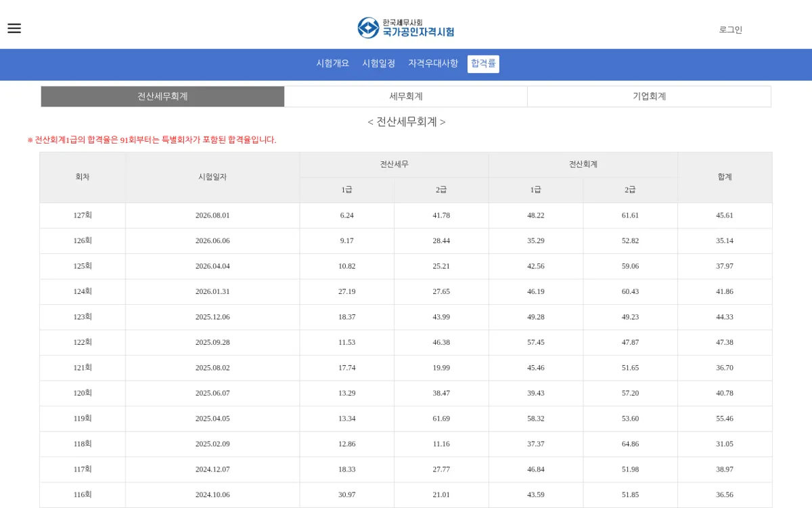This screenshot has height=508, width=812.
Task: Click the value 6.24 in 127회 row
Action: coord(347,215)
